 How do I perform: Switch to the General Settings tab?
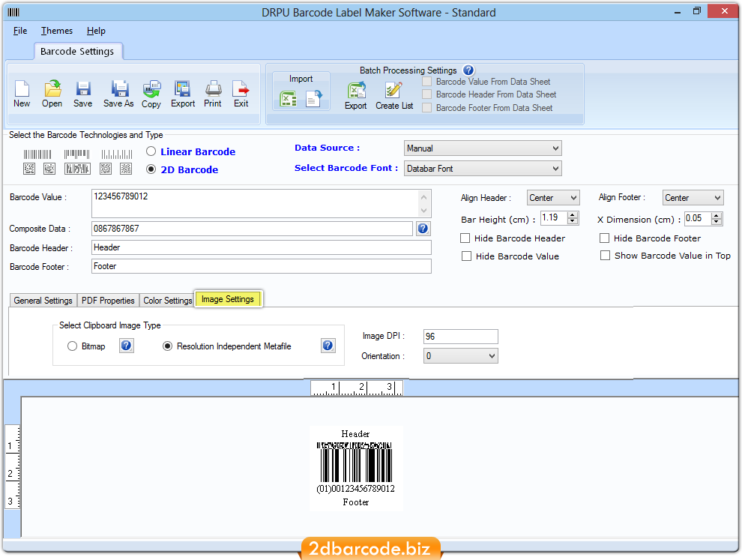(x=43, y=301)
